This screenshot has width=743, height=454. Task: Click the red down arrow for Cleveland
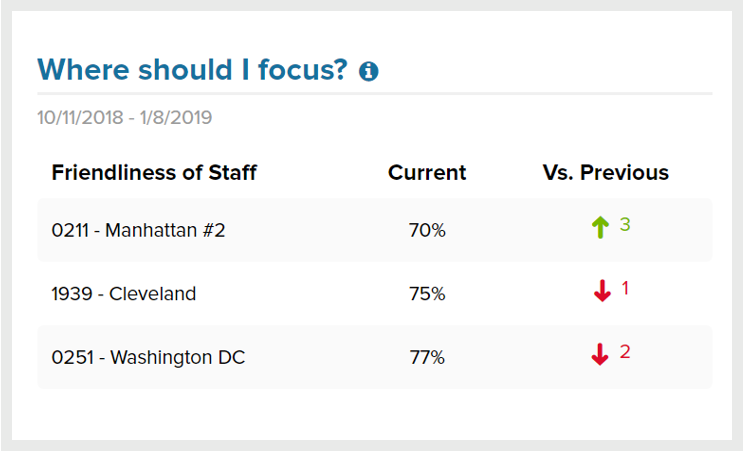[x=602, y=292]
